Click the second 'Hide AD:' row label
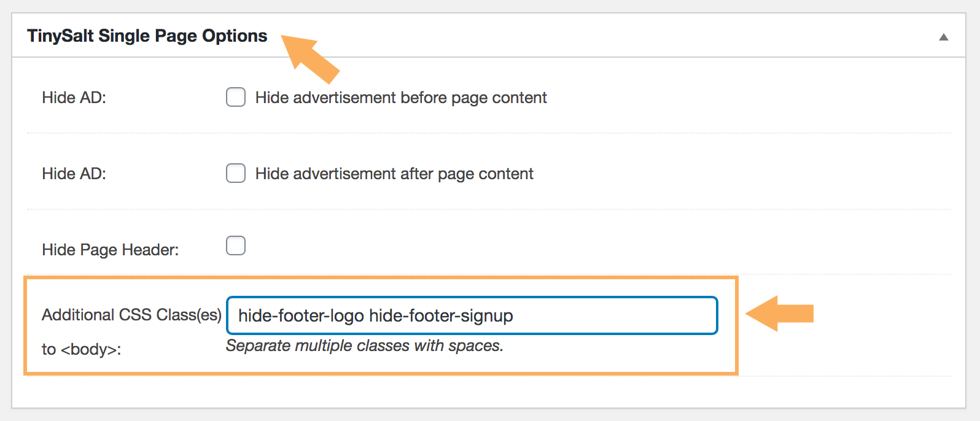 pyautogui.click(x=74, y=174)
